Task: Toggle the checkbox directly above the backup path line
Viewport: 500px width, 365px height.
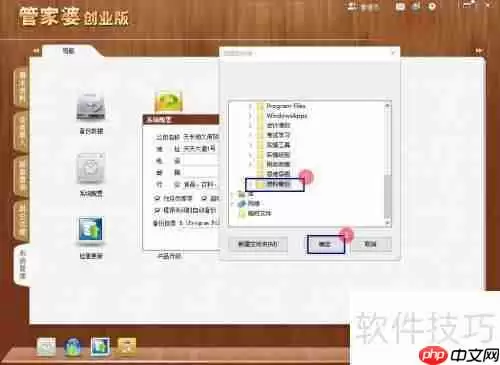Action: 157,210
